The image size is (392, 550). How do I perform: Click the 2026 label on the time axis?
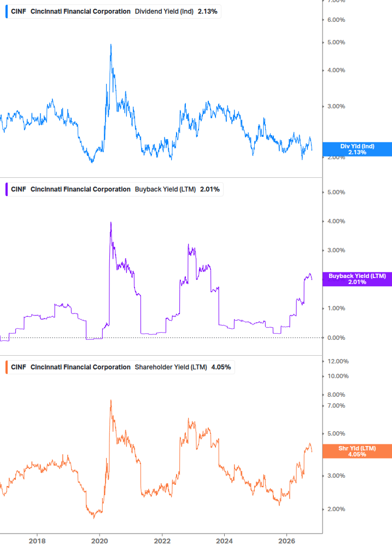[286, 541]
